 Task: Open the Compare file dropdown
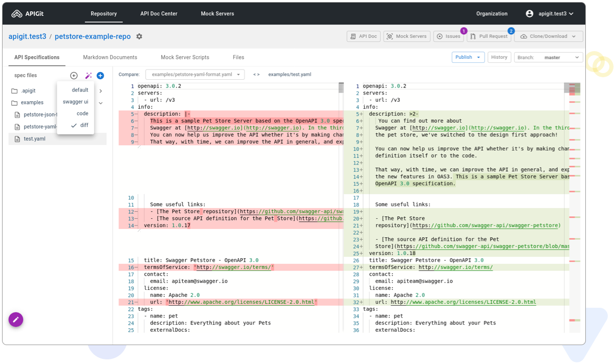click(195, 75)
